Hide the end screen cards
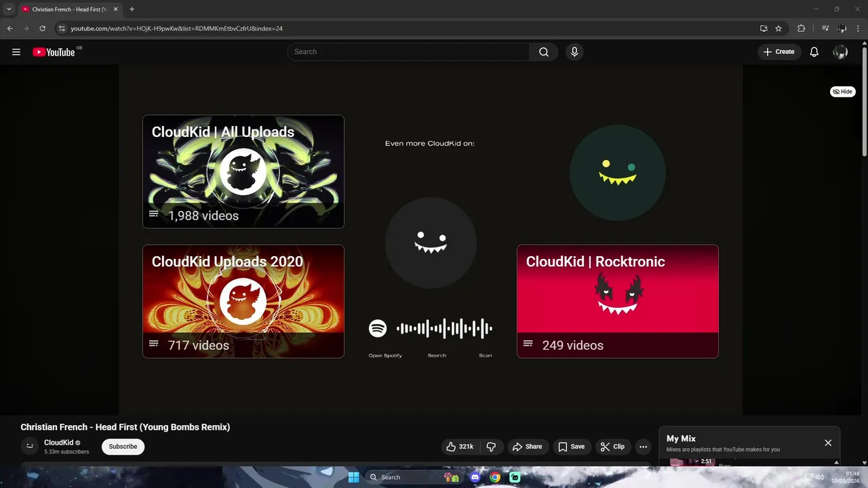This screenshot has width=868, height=488. click(843, 91)
